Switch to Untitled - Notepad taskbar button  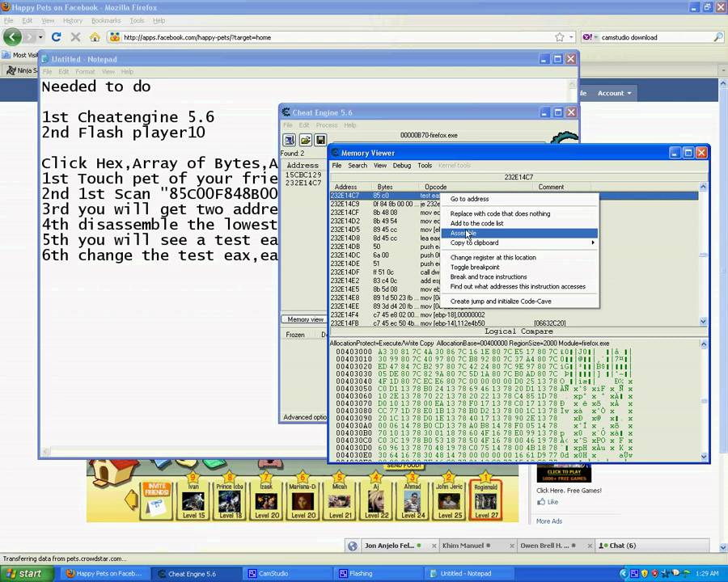pyautogui.click(x=469, y=574)
